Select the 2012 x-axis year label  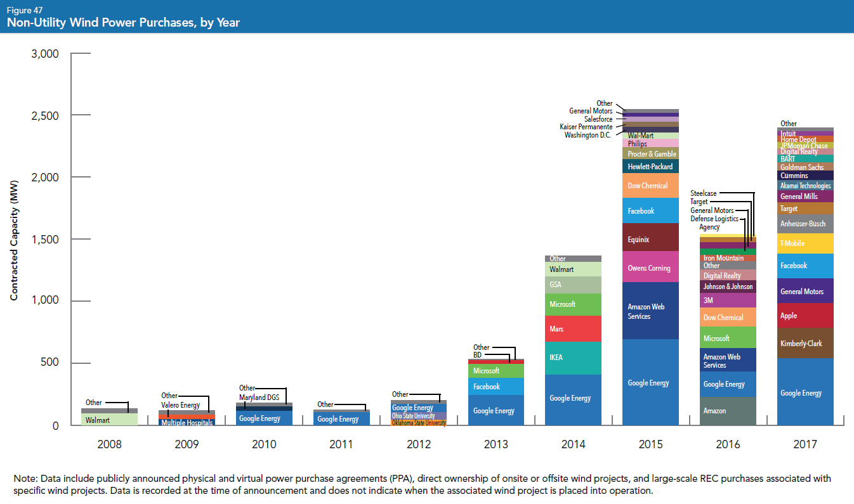tap(419, 444)
